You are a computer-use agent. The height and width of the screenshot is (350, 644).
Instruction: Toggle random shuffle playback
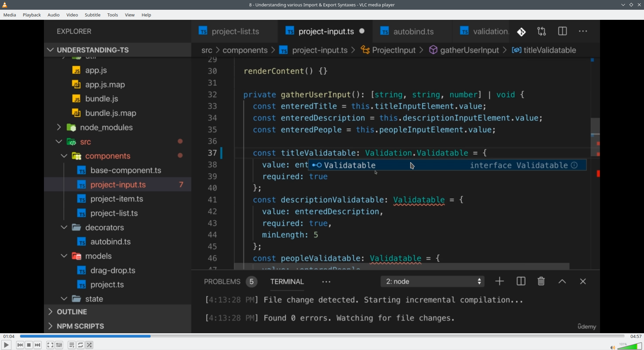[90, 345]
